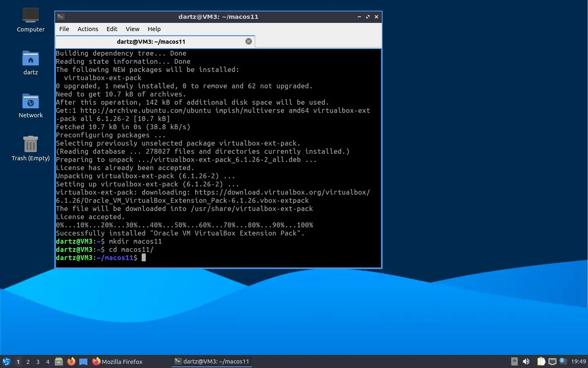Image resolution: width=588 pixels, height=368 pixels.
Task: Switch to workspace 2
Action: click(x=28, y=361)
